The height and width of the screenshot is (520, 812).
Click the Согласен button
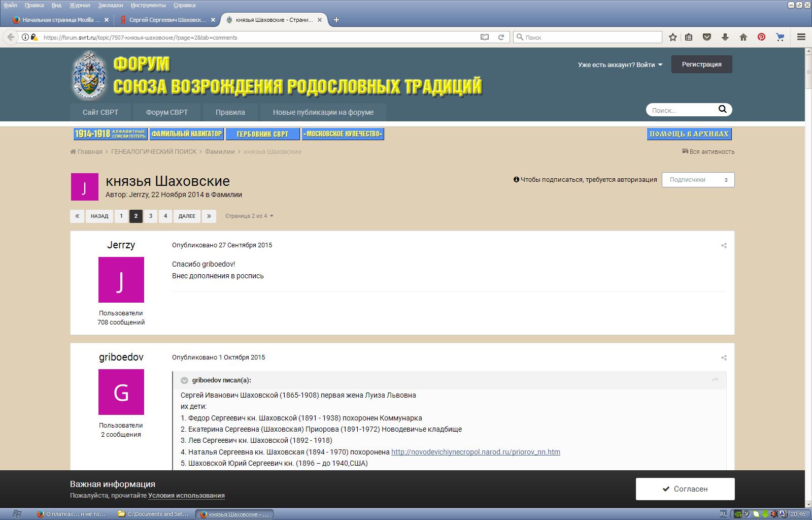[685, 489]
